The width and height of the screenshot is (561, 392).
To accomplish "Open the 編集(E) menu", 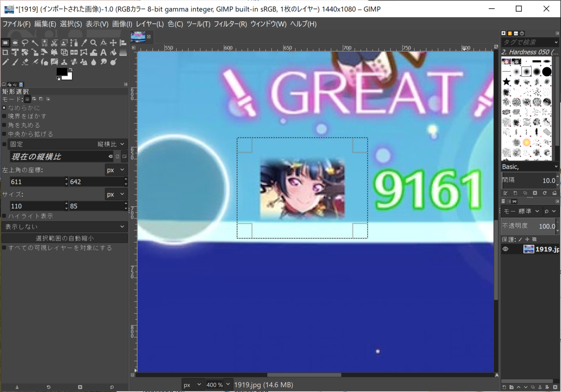I will point(45,24).
